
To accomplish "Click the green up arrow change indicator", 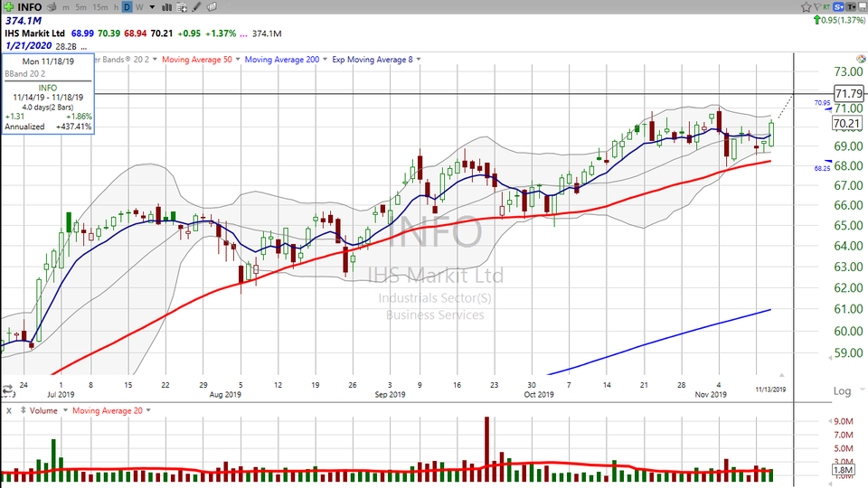I will [x=816, y=20].
